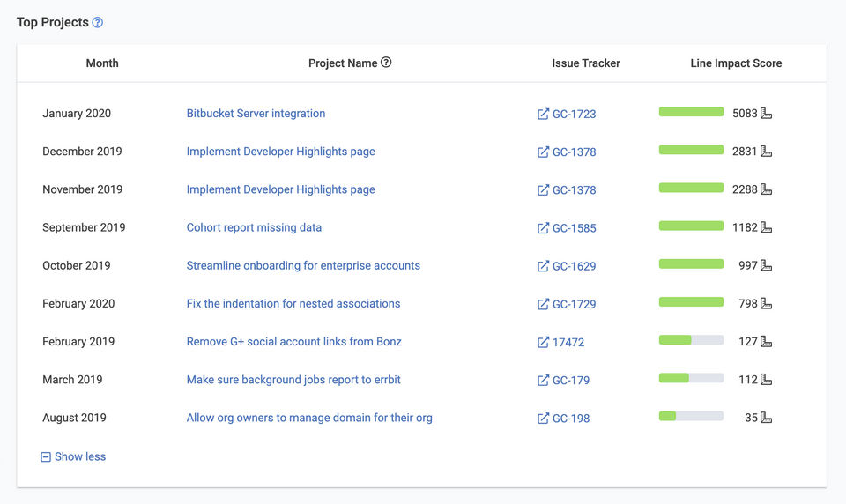
Task: Click the line impact icon beside 997
Action: 767,265
